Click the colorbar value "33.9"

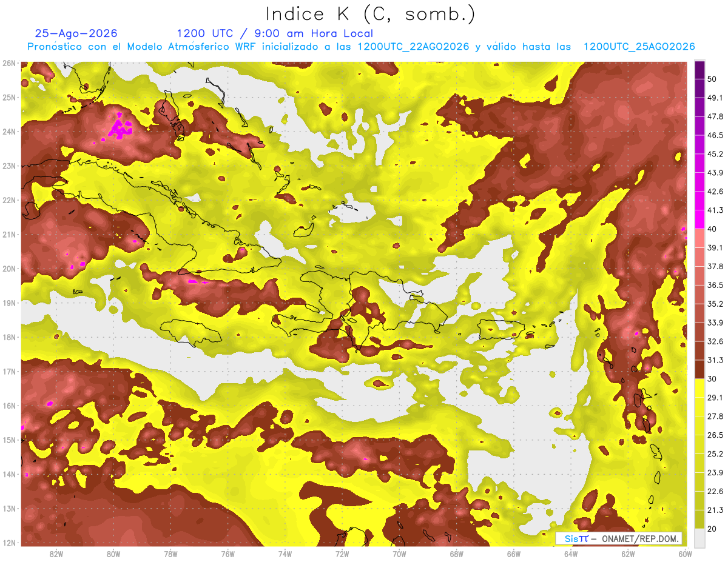point(715,323)
